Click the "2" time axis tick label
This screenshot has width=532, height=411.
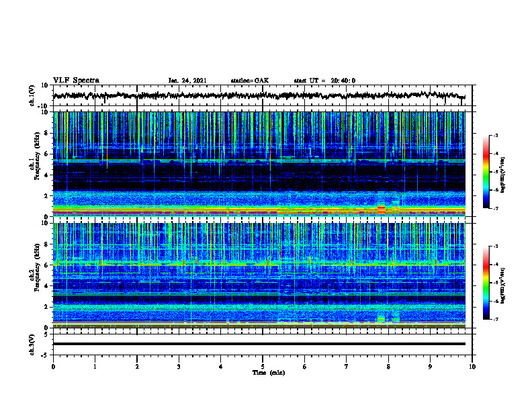(137, 367)
